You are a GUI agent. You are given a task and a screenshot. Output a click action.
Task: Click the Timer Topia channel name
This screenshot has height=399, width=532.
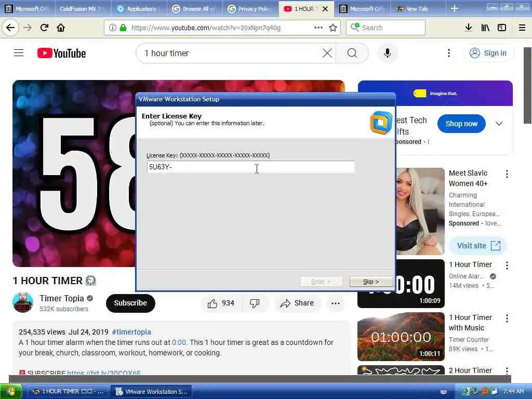pyautogui.click(x=62, y=298)
